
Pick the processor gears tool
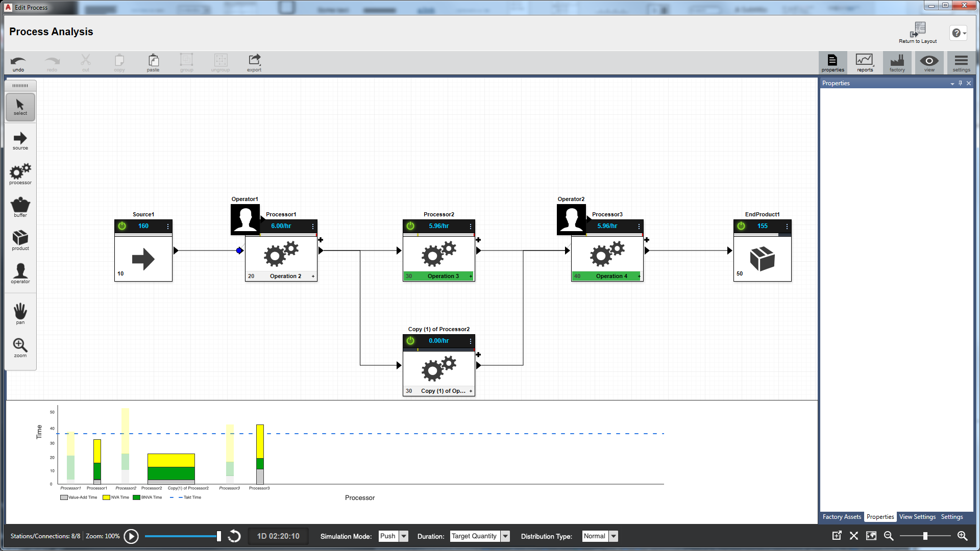[x=20, y=174]
